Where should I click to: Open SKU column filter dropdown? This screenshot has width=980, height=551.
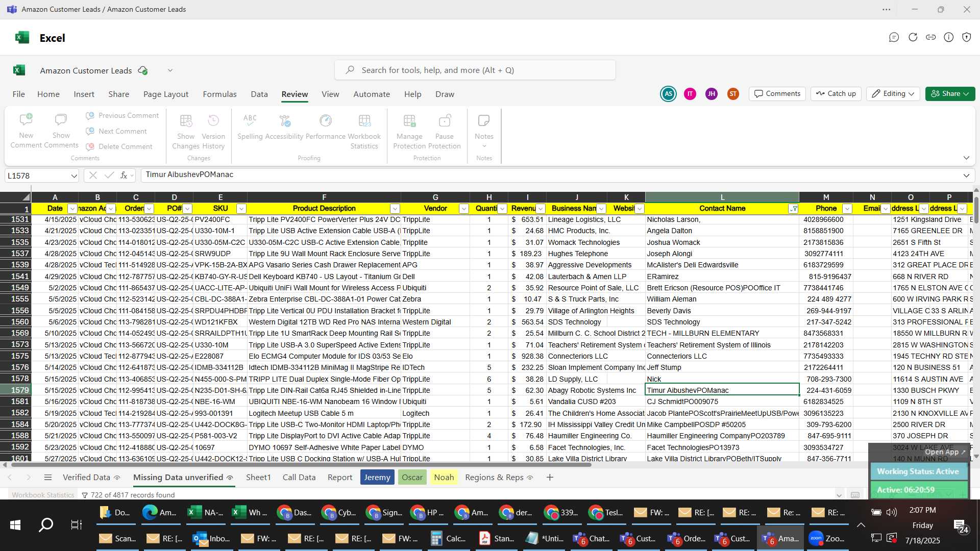click(241, 209)
